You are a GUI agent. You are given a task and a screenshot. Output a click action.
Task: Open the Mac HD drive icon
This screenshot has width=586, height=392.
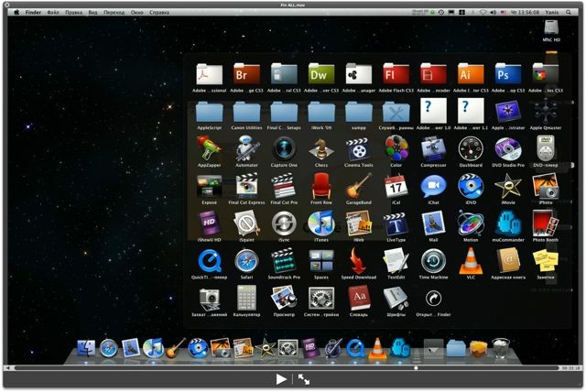pos(551,27)
